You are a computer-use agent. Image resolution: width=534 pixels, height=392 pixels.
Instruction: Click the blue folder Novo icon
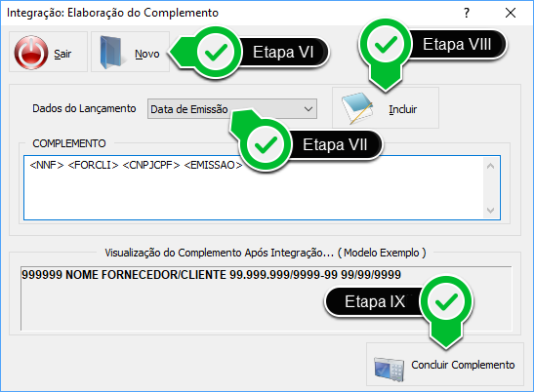[x=111, y=52]
